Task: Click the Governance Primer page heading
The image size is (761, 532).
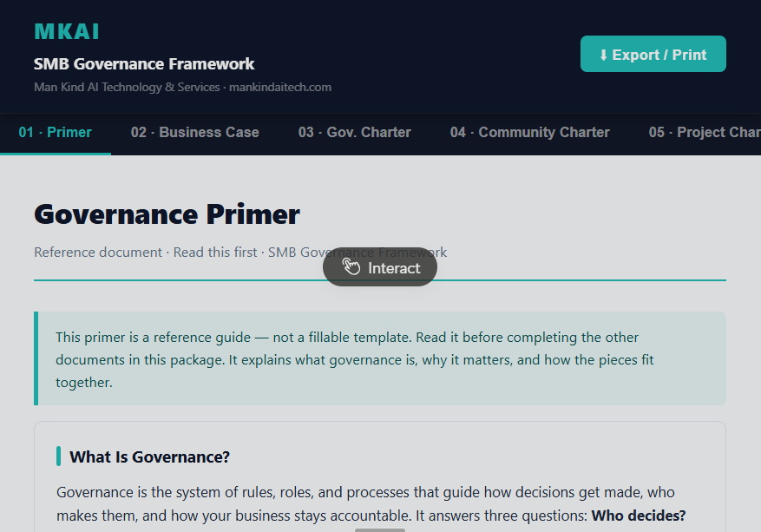Action: click(167, 214)
